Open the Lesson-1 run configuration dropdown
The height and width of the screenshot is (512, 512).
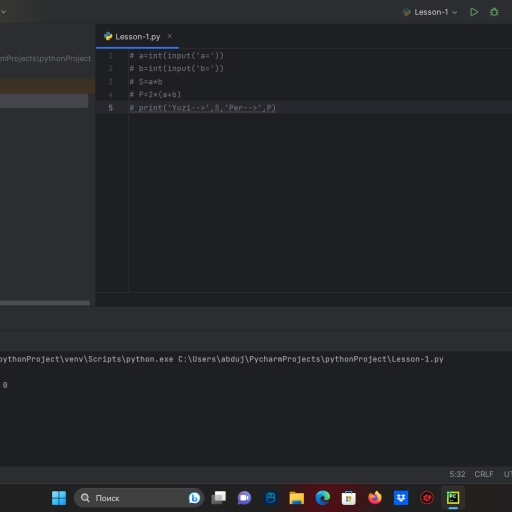[430, 12]
